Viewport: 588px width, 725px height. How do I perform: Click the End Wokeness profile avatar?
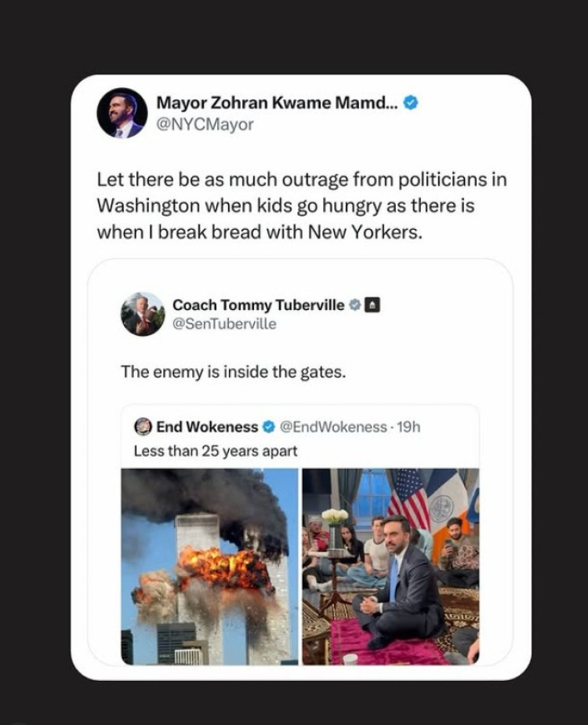point(143,427)
